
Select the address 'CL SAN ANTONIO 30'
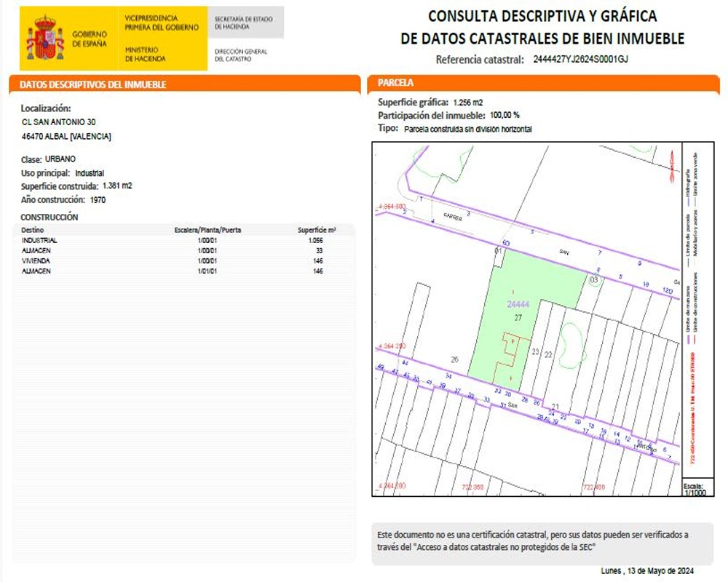tap(58, 122)
